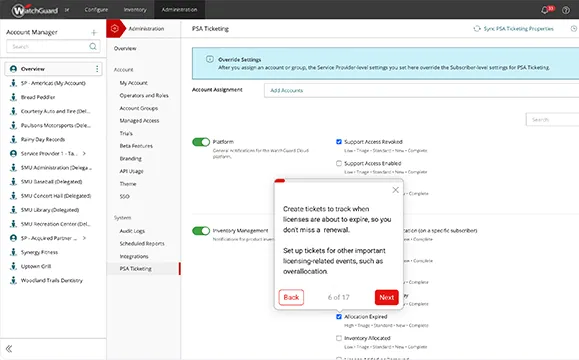Click the Sync PSA Ticketing refresh icon

point(477,28)
